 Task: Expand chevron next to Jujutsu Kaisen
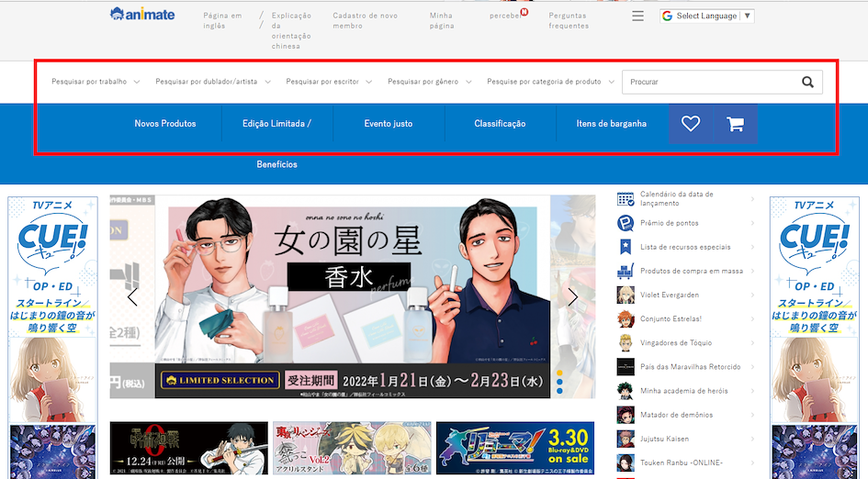[752, 439]
